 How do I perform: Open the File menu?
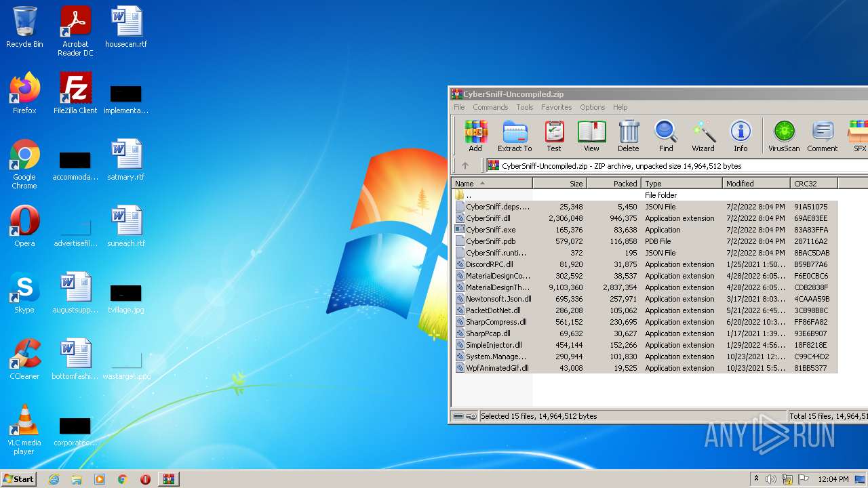[x=459, y=107]
